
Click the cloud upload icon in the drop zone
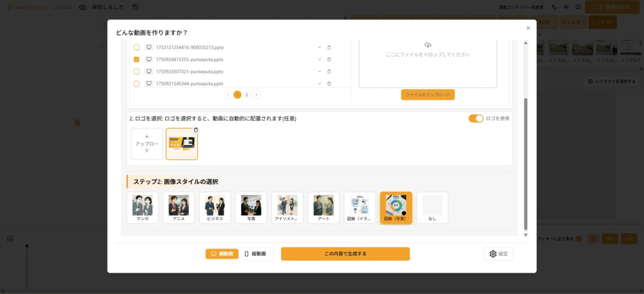[428, 46]
